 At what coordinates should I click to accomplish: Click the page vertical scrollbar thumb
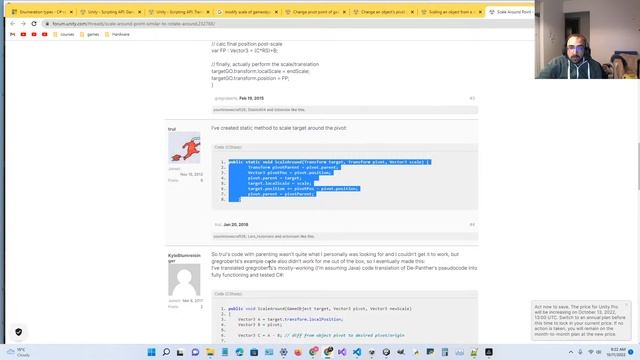pyautogui.click(x=638, y=167)
